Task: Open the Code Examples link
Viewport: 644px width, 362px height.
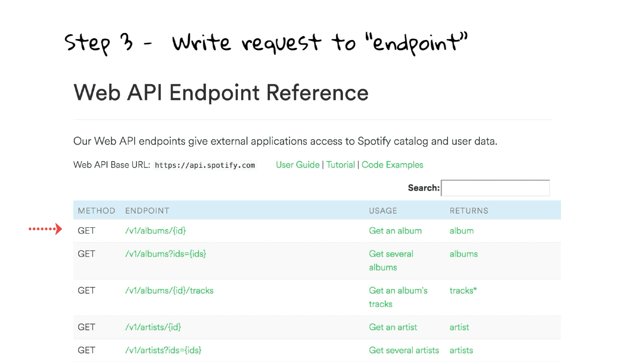Action: tap(392, 165)
